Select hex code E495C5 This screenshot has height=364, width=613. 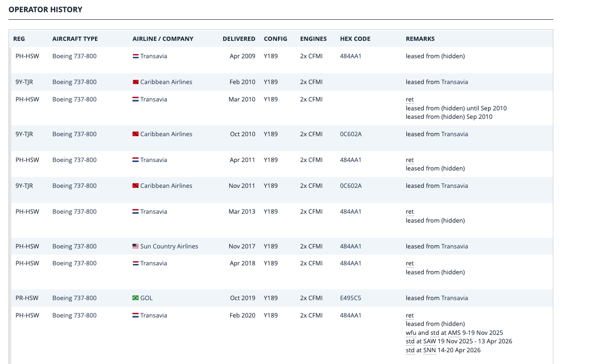[350, 298]
